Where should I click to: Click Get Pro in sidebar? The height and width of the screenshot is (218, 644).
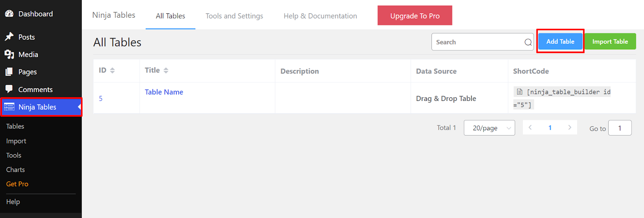17,184
